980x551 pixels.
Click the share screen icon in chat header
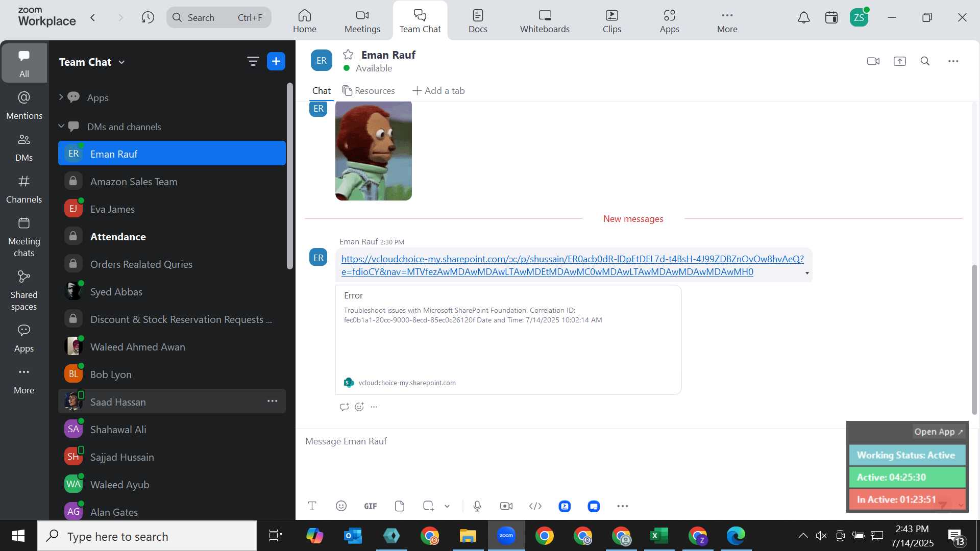[899, 61]
